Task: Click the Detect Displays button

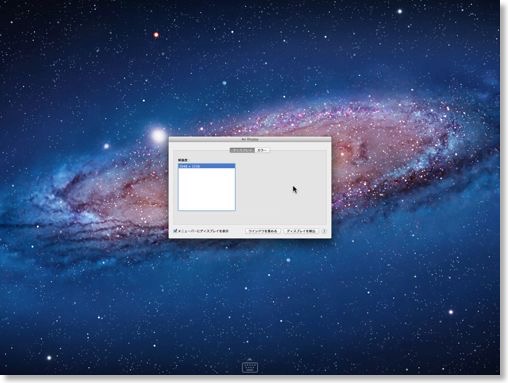Action: coord(301,231)
